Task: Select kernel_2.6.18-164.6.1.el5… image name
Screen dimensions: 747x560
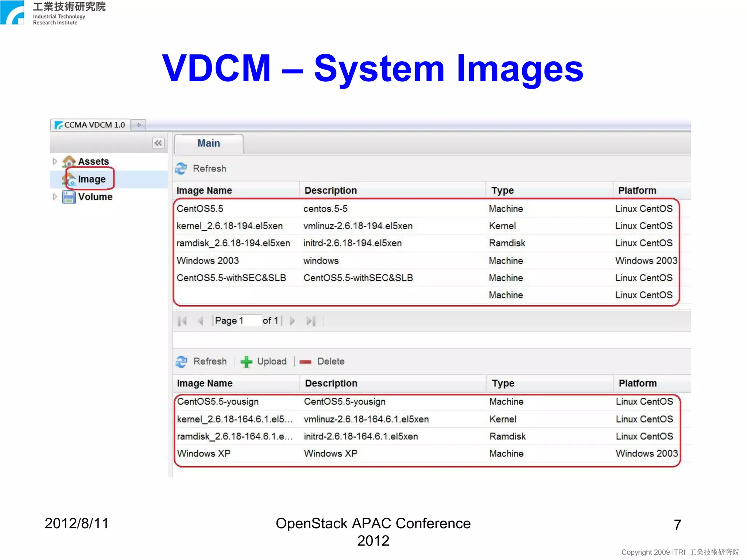Action: point(235,419)
